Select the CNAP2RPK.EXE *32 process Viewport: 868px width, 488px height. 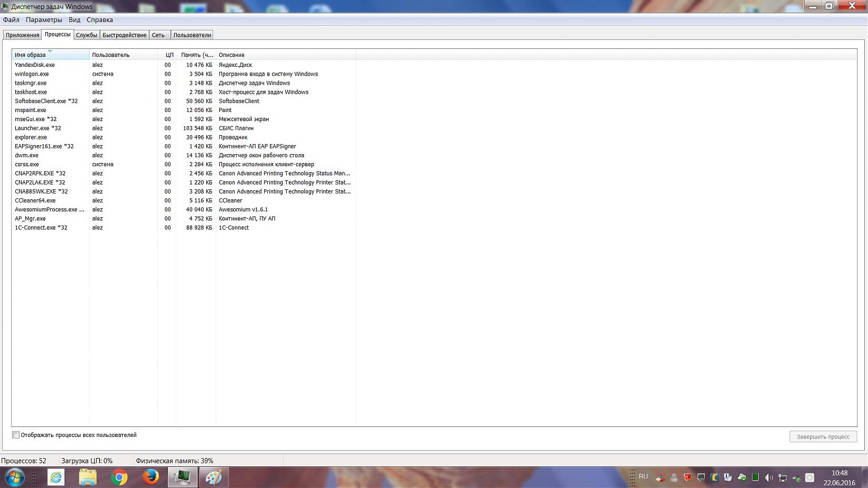click(x=184, y=174)
